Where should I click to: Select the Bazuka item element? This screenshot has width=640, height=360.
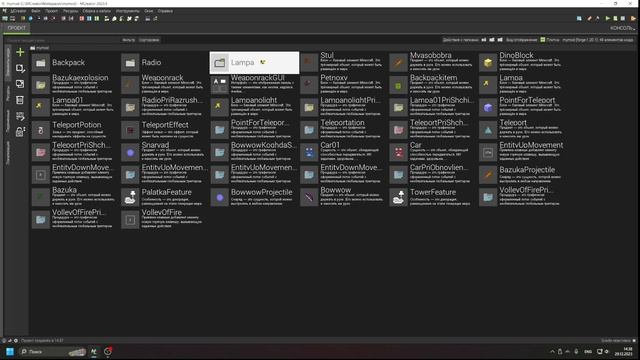(x=75, y=197)
